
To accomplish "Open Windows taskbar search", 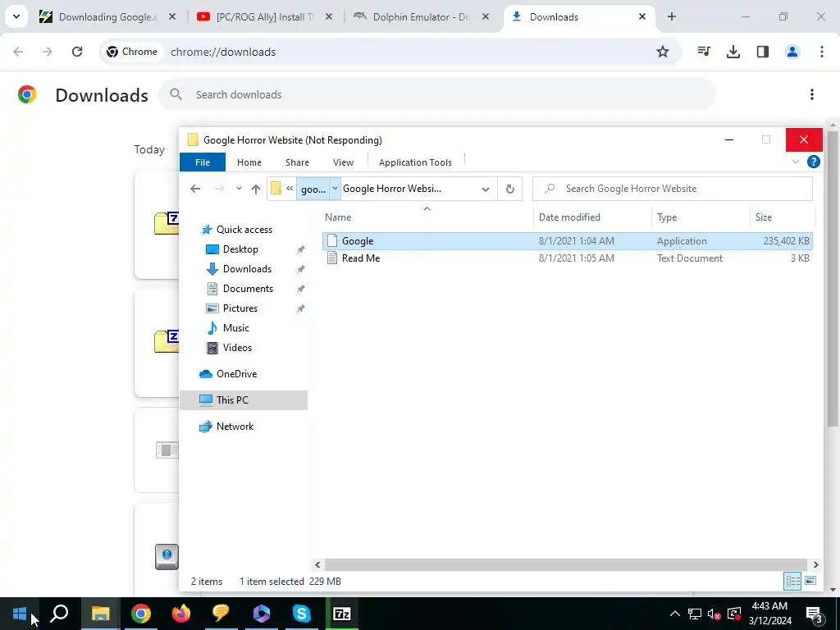I will pos(59,614).
